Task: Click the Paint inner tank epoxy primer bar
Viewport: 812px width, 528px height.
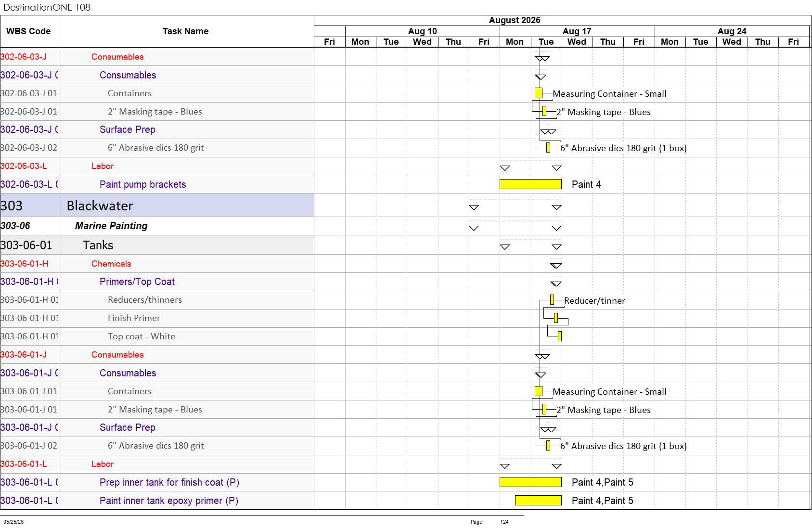Action: (538, 500)
